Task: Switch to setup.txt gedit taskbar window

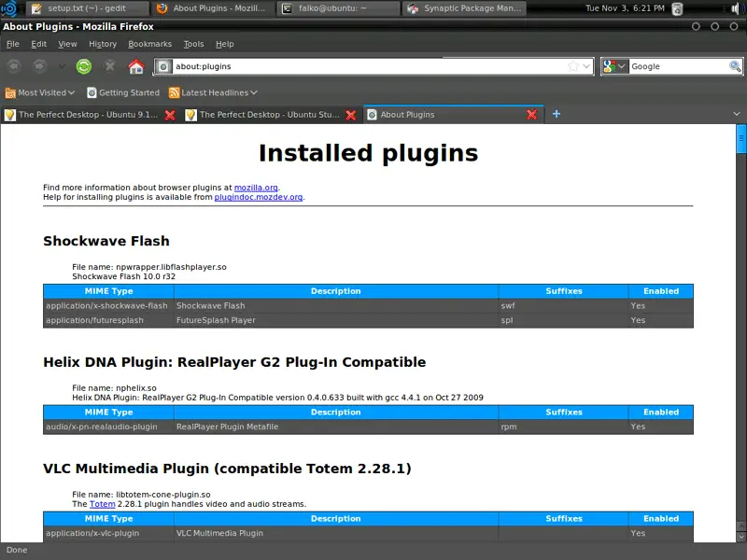Action: (87, 8)
